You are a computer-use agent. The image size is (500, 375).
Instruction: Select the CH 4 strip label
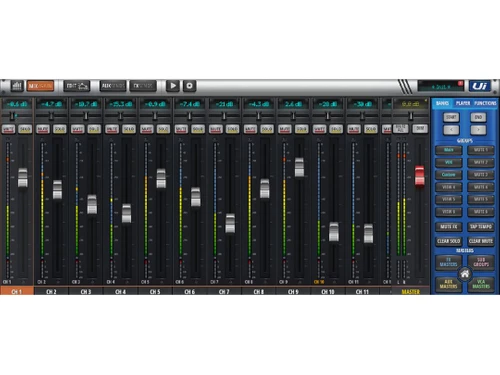point(120,291)
